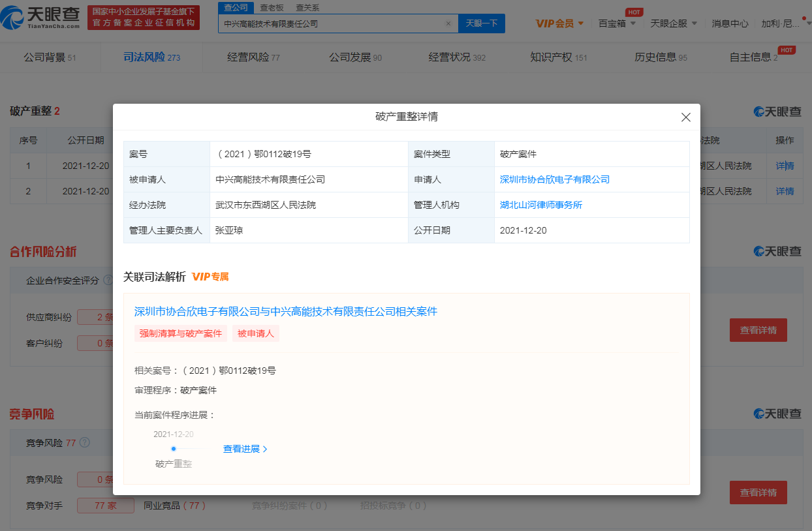Close the 破产重整详情 dialog
The width and height of the screenshot is (812, 531).
pyautogui.click(x=686, y=117)
